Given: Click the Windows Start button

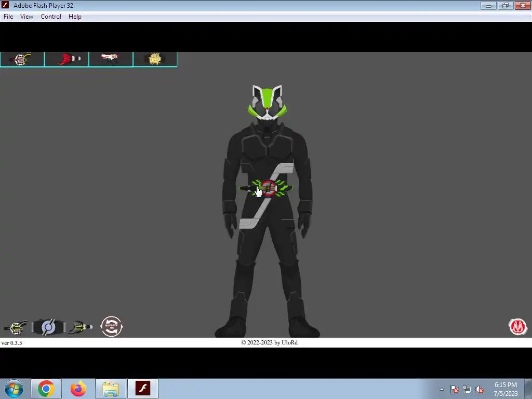Looking at the screenshot, I should [x=14, y=389].
